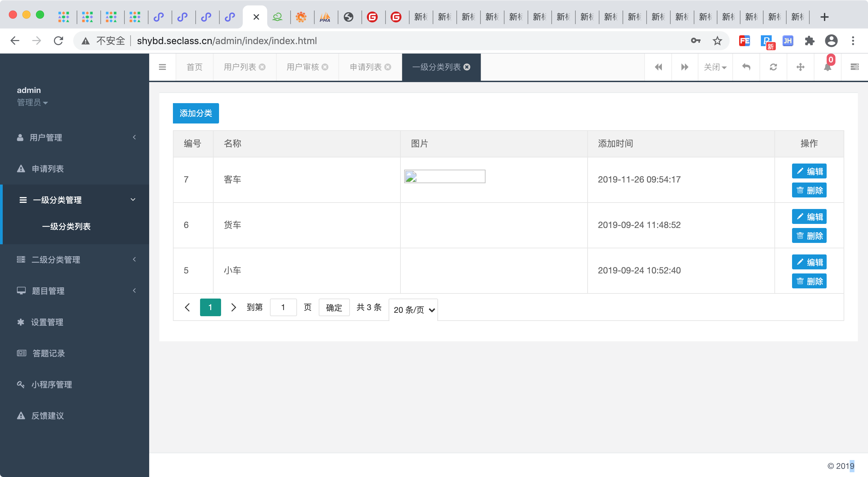Open 答题记录 in the sidebar

[48, 353]
